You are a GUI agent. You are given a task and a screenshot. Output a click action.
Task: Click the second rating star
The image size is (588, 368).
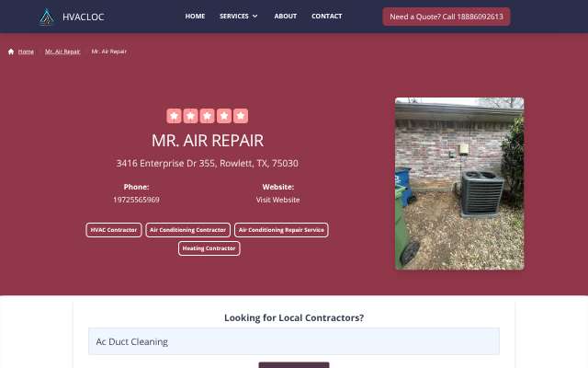tap(190, 116)
